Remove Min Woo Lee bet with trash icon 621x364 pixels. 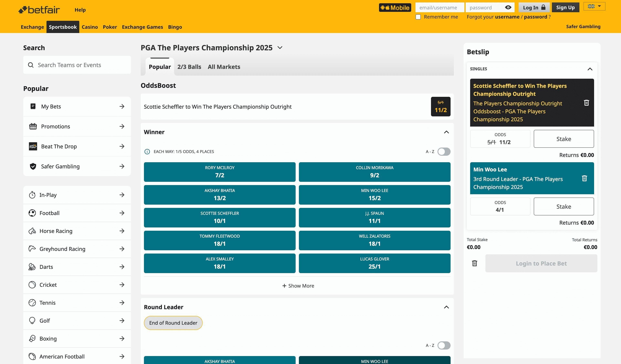coord(584,178)
